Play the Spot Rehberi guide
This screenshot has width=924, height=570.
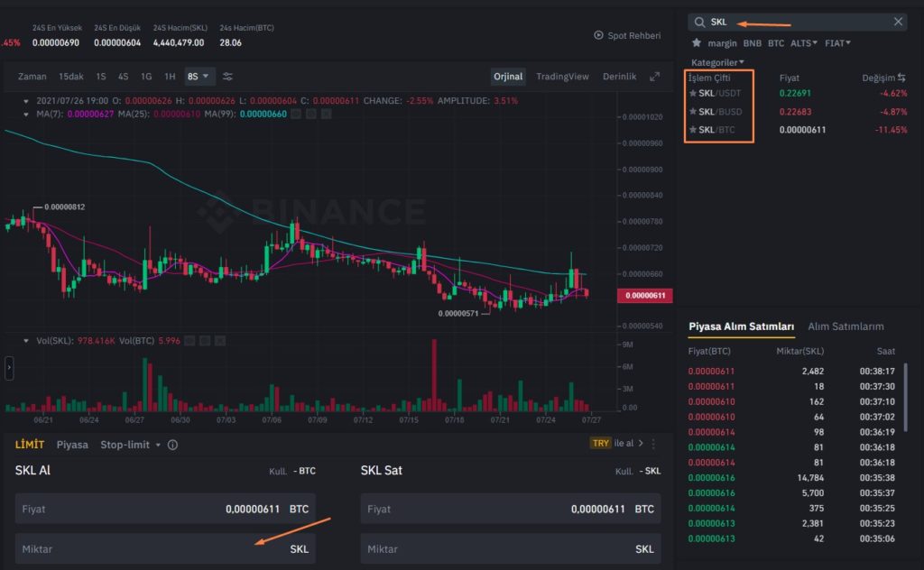599,35
